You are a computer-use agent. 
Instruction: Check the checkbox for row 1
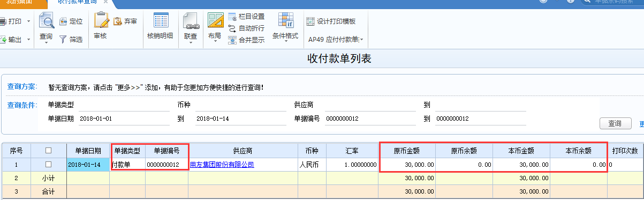point(49,164)
